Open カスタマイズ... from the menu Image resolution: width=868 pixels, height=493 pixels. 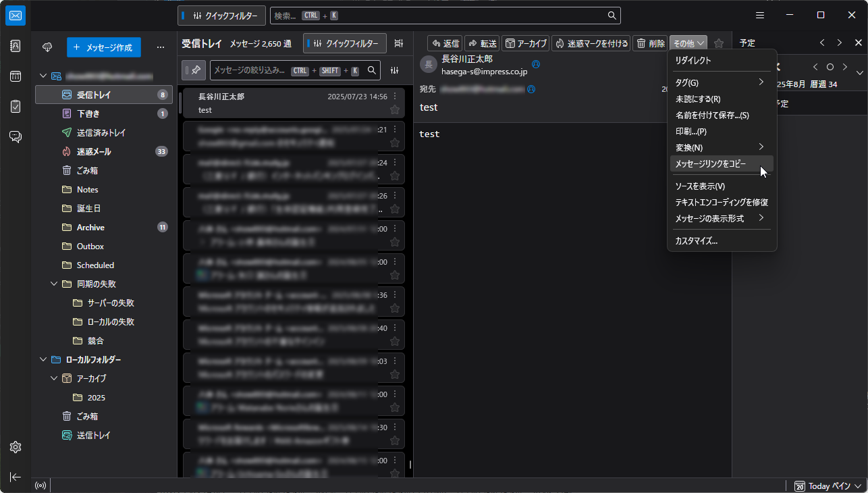(720, 240)
